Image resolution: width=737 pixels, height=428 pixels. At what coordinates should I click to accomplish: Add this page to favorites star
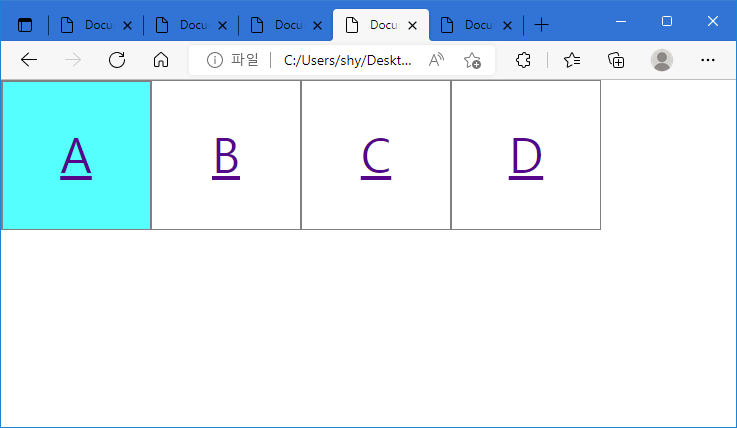click(472, 60)
